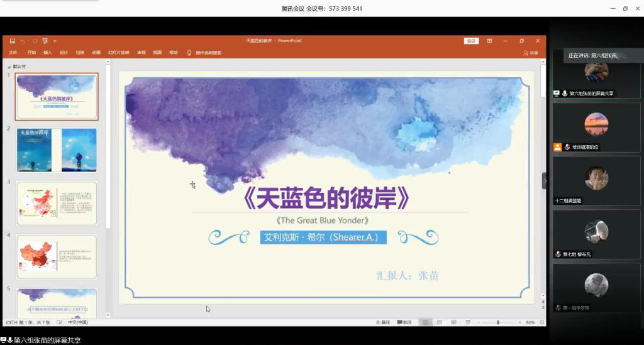
Task: Click the zoom slider handle
Action: click(x=498, y=322)
